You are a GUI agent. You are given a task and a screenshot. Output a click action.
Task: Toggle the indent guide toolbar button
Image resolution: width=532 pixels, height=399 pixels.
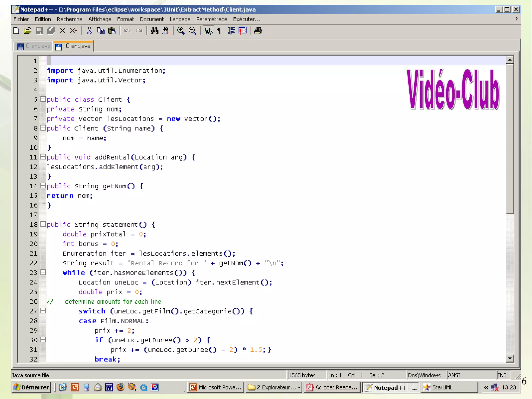point(231,31)
